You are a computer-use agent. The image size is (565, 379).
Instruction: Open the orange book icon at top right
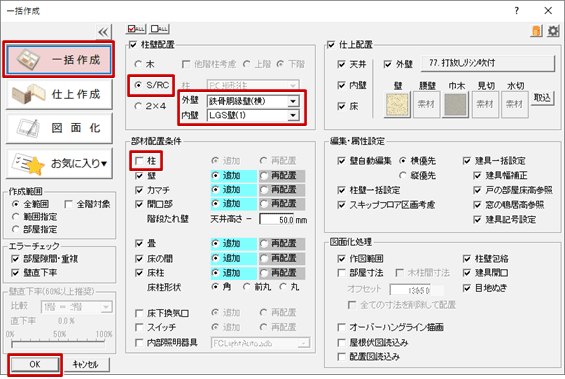pyautogui.click(x=537, y=31)
